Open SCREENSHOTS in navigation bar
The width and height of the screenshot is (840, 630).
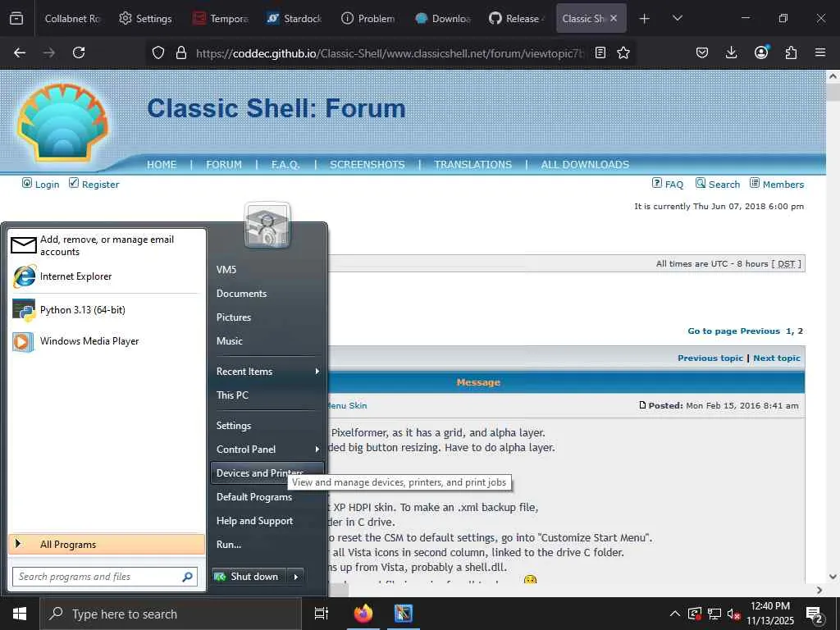[367, 164]
